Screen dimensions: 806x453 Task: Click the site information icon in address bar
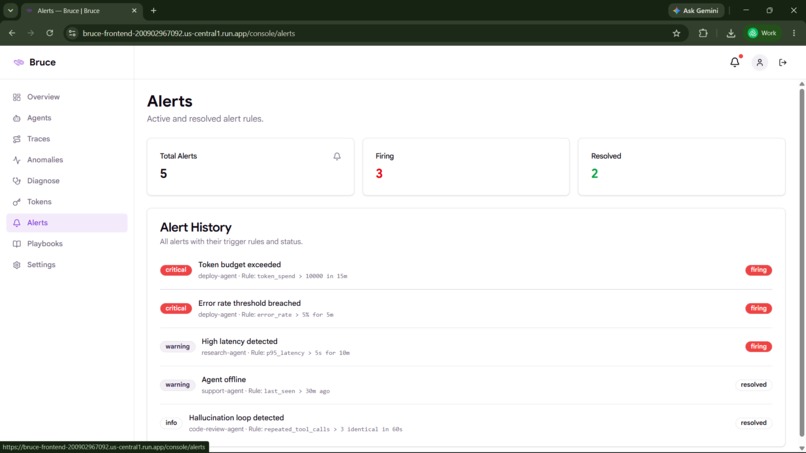pyautogui.click(x=72, y=33)
